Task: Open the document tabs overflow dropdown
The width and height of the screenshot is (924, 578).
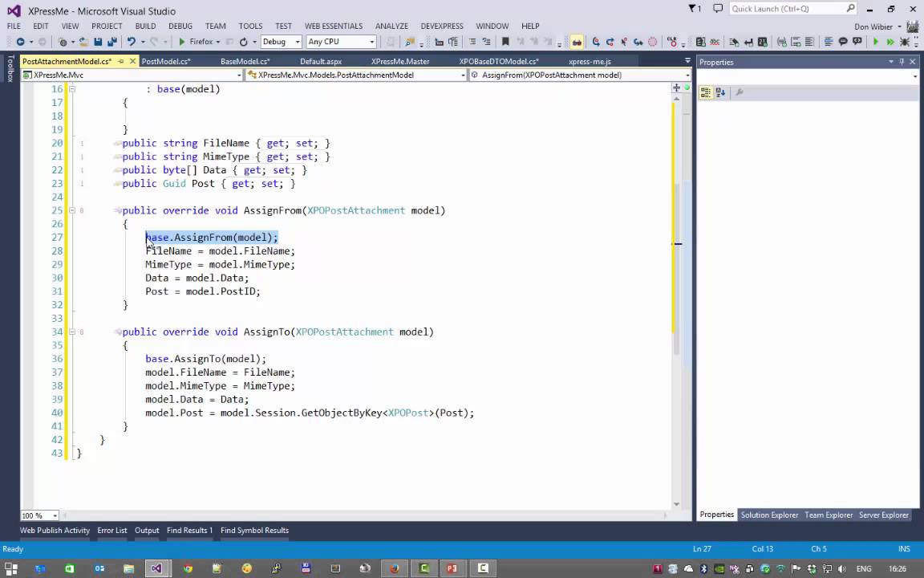Action: point(687,61)
